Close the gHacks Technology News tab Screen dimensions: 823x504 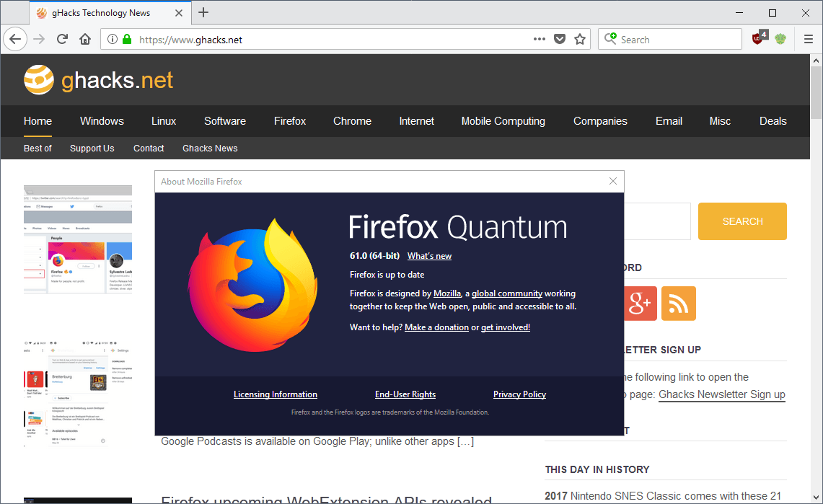coord(178,12)
